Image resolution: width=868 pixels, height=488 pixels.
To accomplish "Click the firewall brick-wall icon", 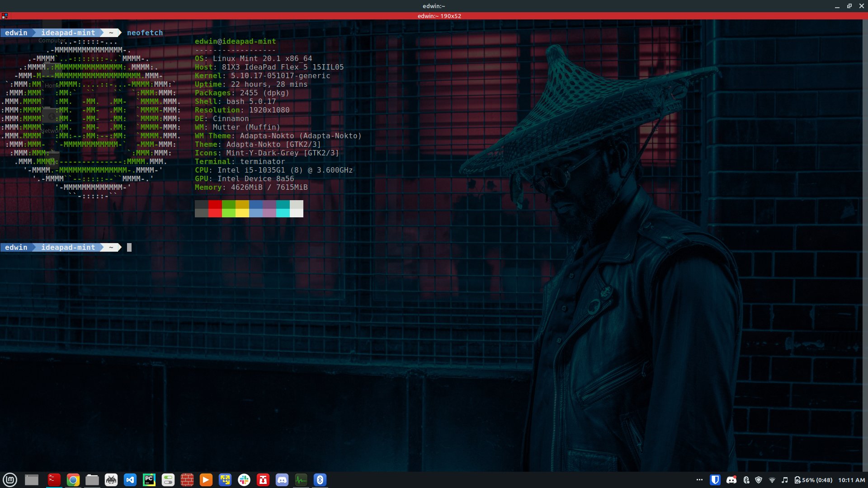I will pyautogui.click(x=187, y=480).
